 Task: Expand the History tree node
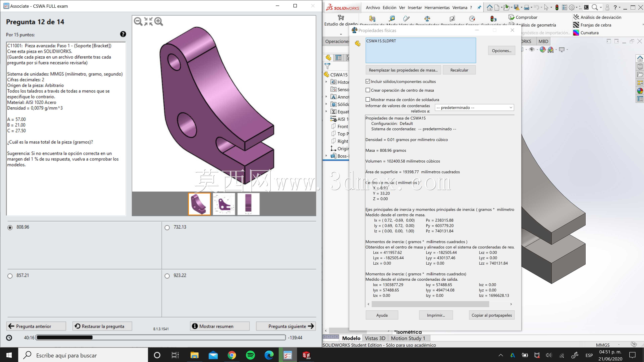326,82
